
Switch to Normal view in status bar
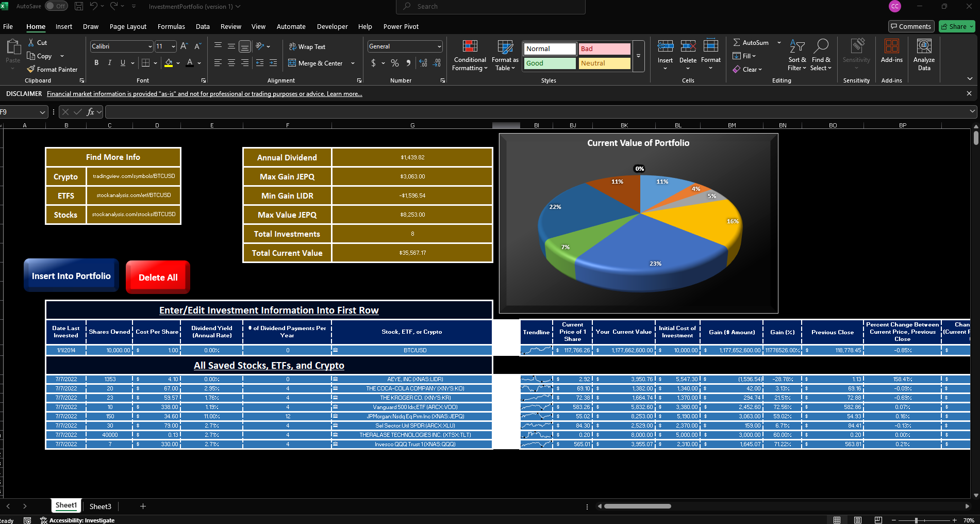point(837,520)
